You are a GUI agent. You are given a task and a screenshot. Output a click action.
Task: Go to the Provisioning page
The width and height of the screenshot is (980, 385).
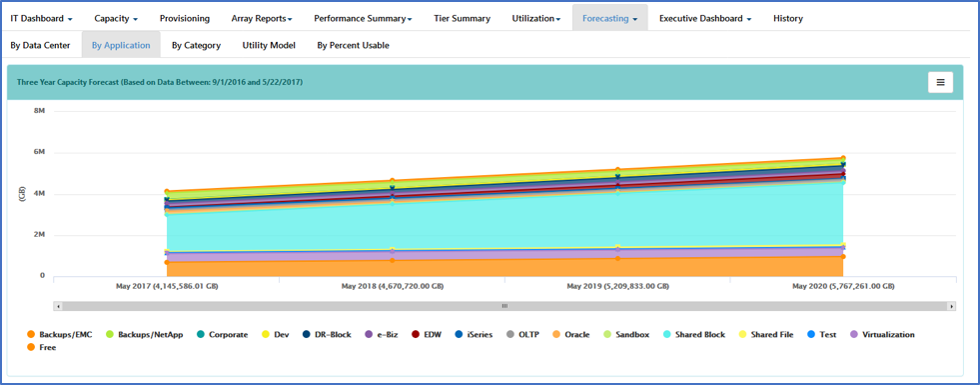(185, 18)
